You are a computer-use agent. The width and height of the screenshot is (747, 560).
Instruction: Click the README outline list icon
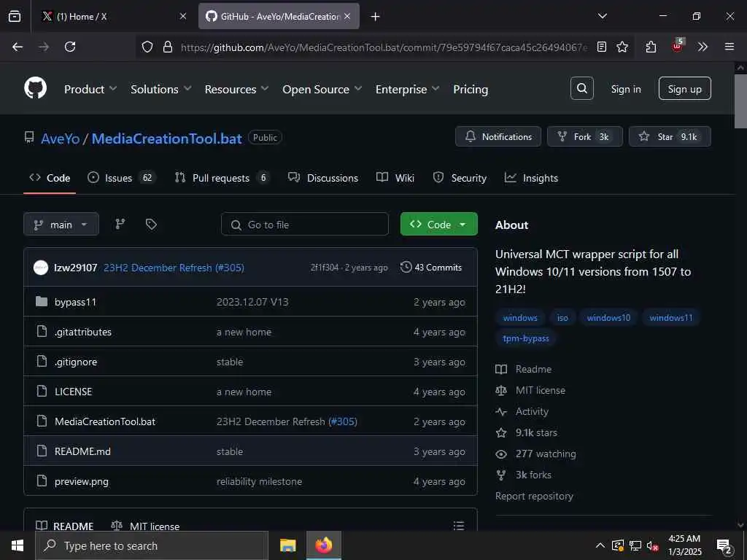coord(459,525)
